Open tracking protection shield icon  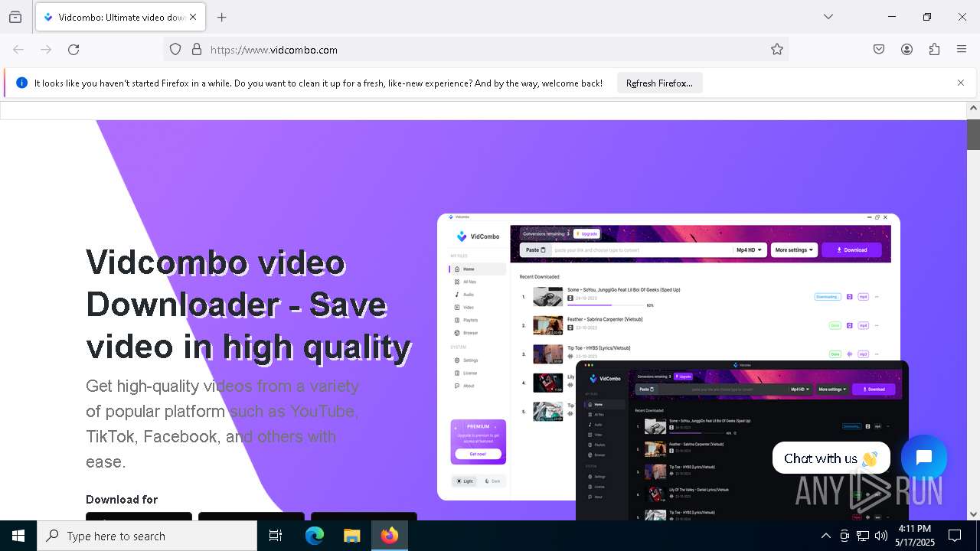175,50
